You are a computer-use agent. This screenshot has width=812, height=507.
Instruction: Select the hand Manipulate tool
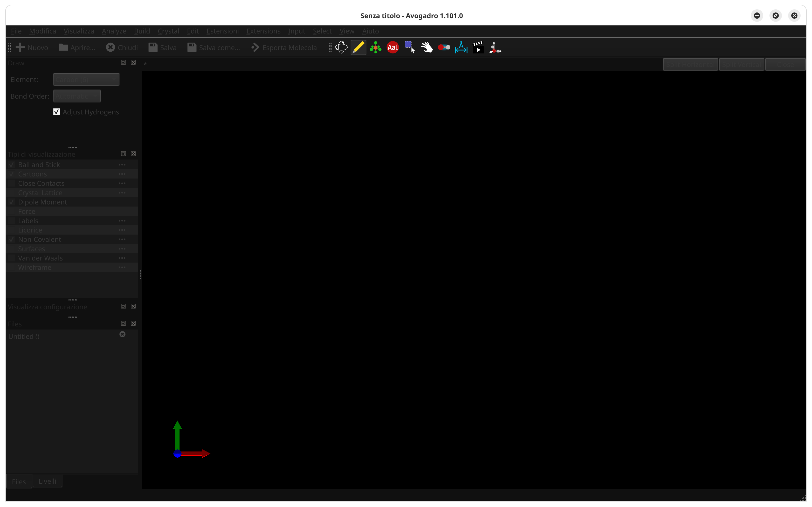427,47
